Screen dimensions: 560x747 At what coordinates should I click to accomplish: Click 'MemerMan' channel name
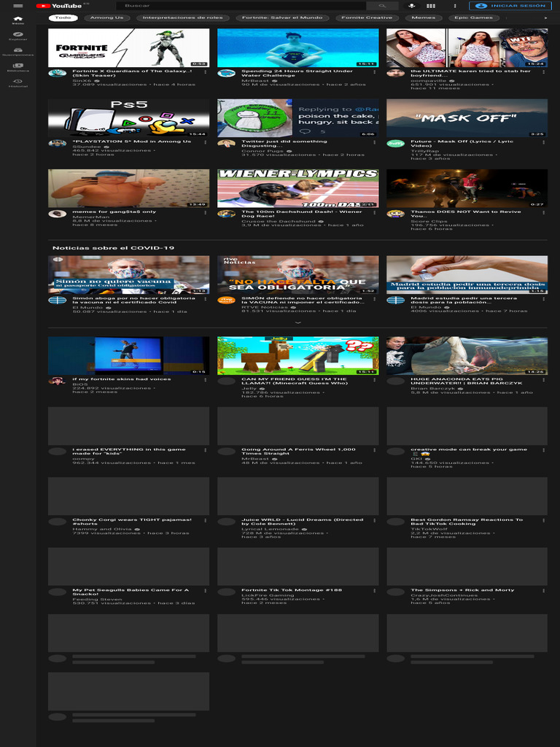(x=90, y=217)
